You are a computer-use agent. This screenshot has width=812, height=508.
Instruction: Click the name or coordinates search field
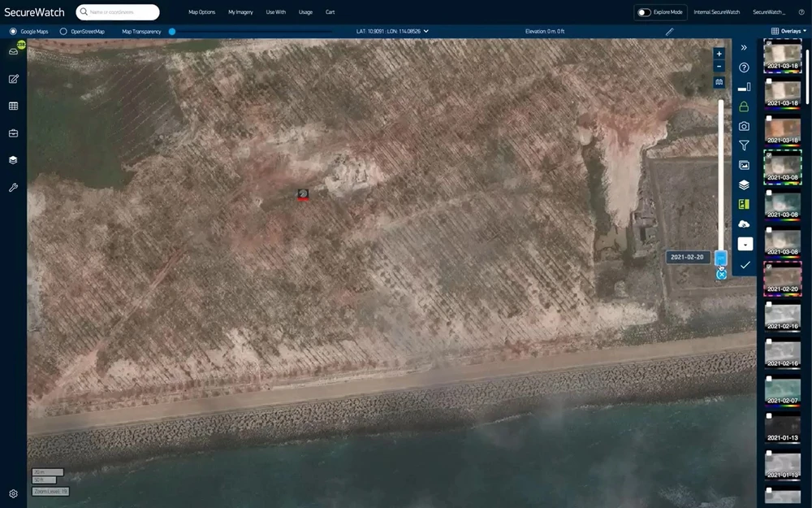pos(118,12)
